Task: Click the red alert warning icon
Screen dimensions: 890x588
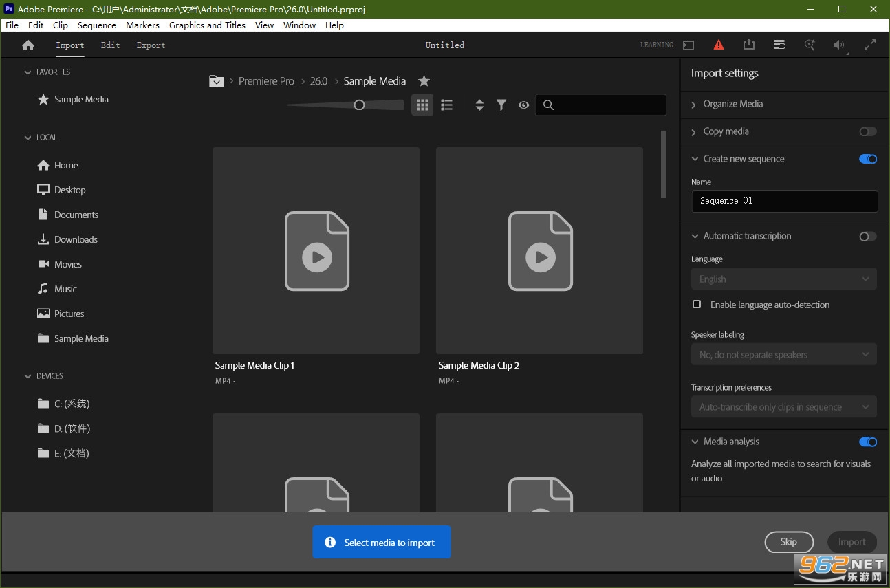Action: pos(719,45)
